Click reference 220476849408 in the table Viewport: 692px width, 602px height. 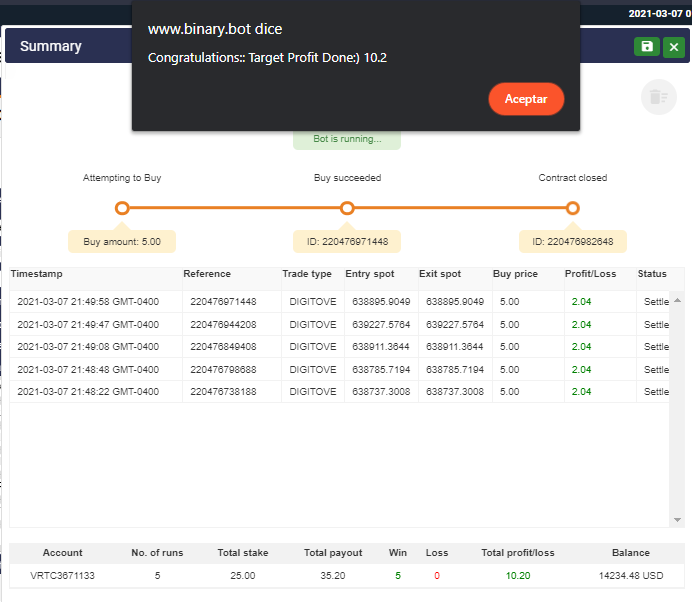click(x=223, y=347)
